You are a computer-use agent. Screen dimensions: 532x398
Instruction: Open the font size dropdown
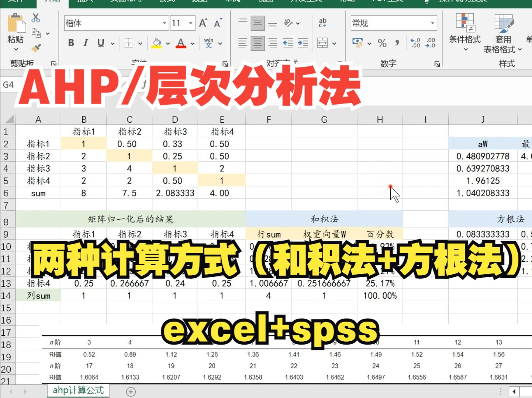(x=191, y=23)
